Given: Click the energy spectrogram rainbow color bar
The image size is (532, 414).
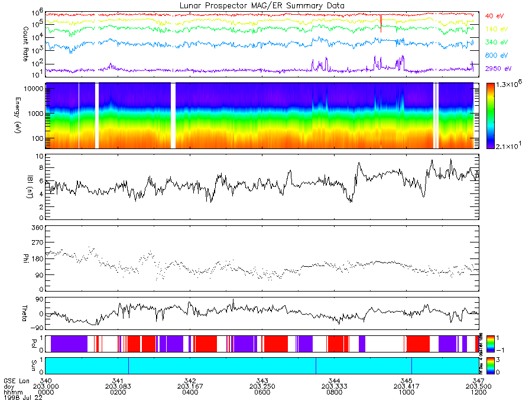Looking at the screenshot, I should tap(491, 116).
